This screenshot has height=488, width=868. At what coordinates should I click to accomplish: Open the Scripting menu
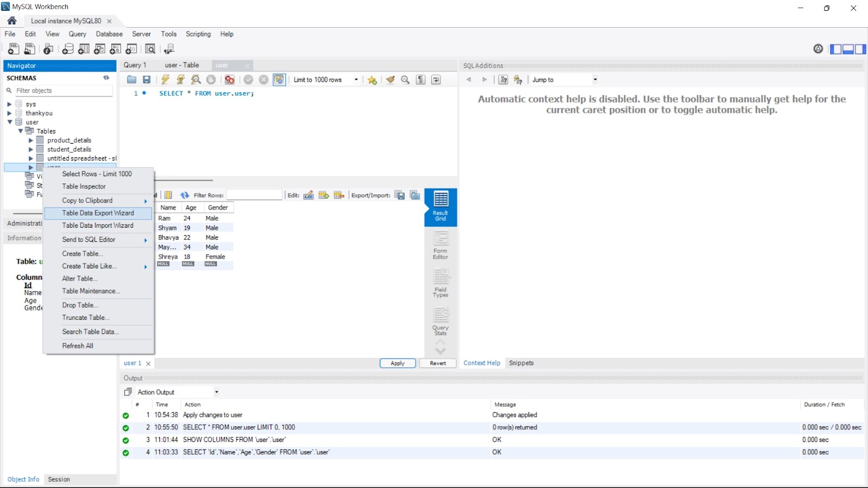click(197, 34)
